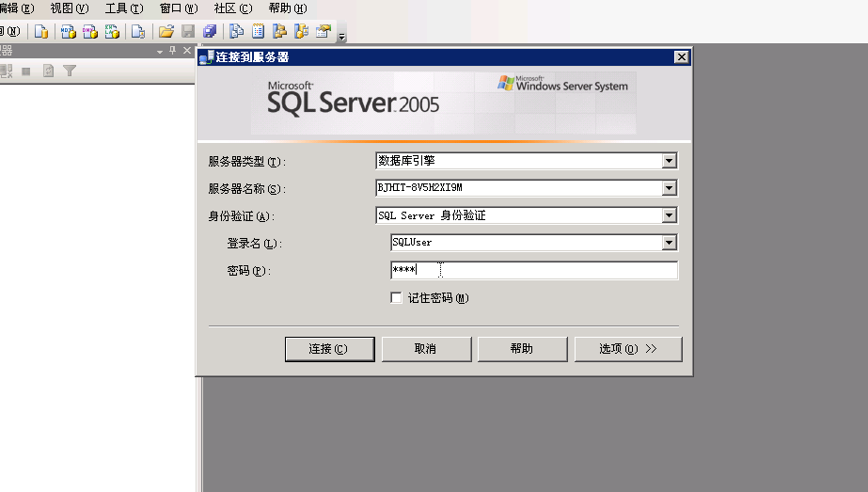Expand the toolbar options overflow arrow
The height and width of the screenshot is (492, 868).
[x=341, y=37]
